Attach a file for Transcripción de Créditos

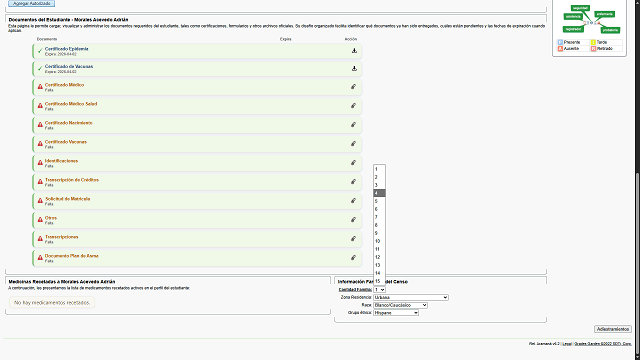tap(353, 182)
